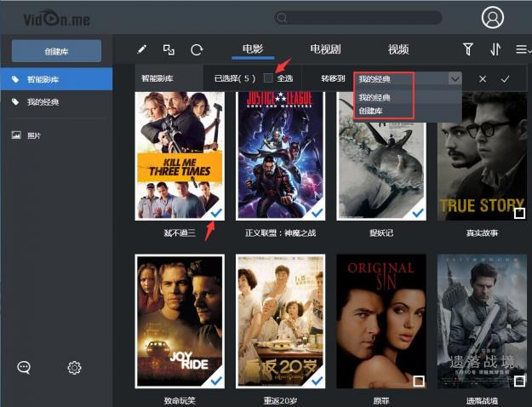The height and width of the screenshot is (407, 532).
Task: Open the Kill Me Three Times poster
Action: click(180, 156)
